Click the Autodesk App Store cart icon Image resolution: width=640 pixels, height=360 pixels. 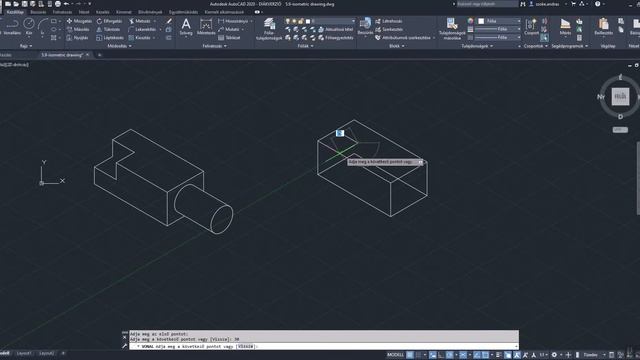[573, 4]
